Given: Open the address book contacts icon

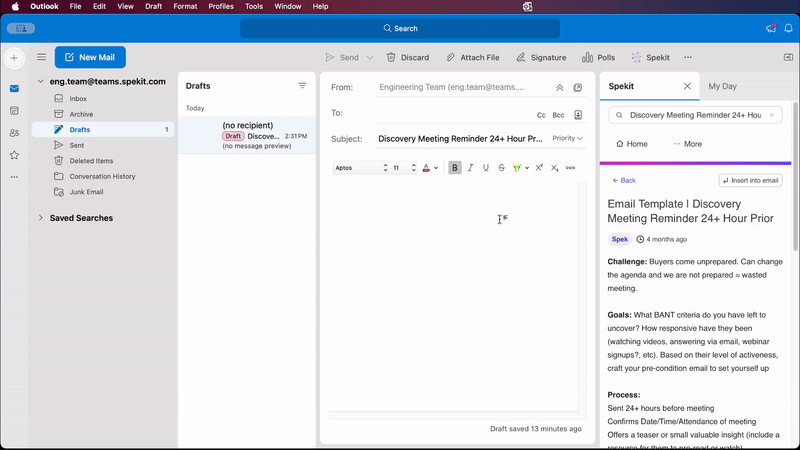Looking at the screenshot, I should pyautogui.click(x=578, y=115).
